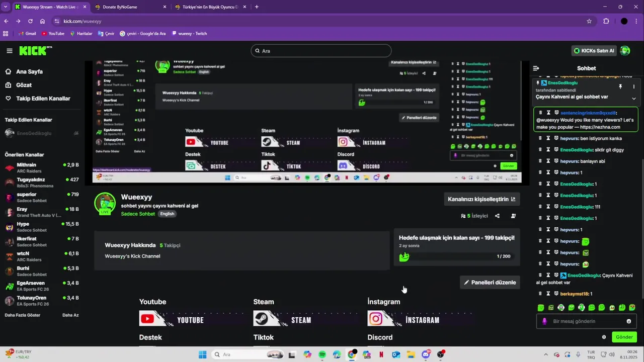Open recommended channel Tugayakdnz
644x362 pixels.
click(x=41, y=183)
